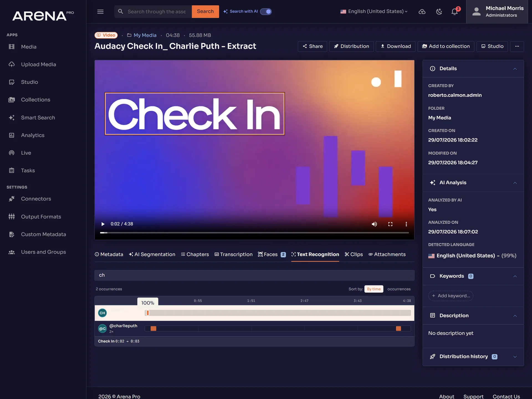The height and width of the screenshot is (399, 532).
Task: Open the Clips tab
Action: (x=354, y=254)
